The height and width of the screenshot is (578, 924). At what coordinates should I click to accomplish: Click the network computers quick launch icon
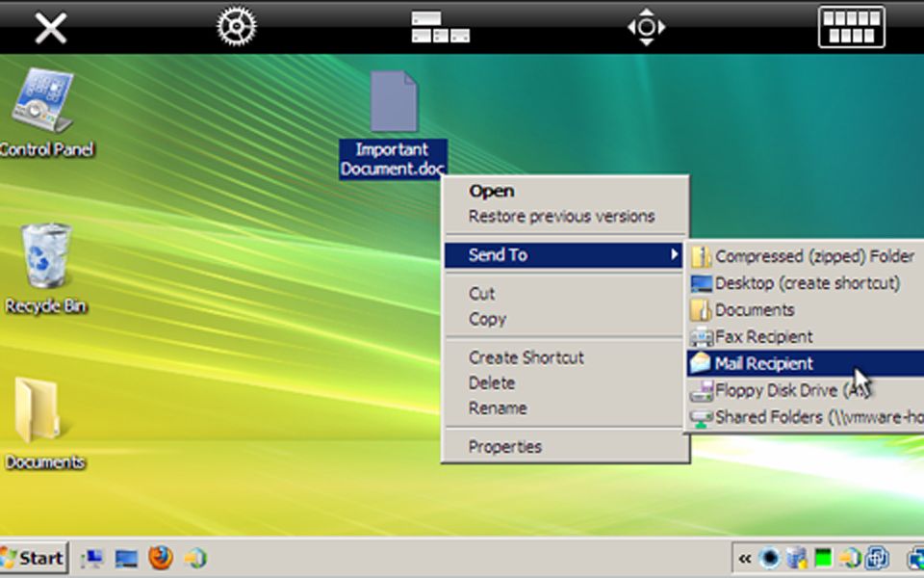coord(91,558)
